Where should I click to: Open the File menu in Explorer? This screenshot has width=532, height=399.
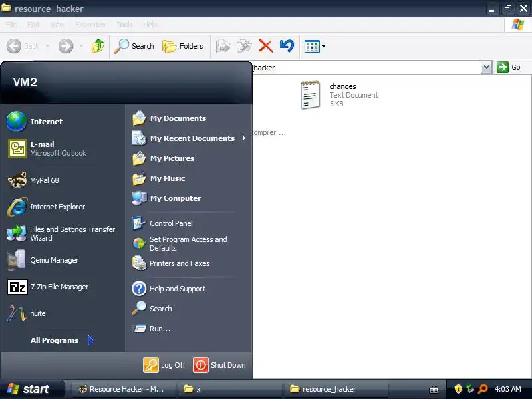click(11, 25)
